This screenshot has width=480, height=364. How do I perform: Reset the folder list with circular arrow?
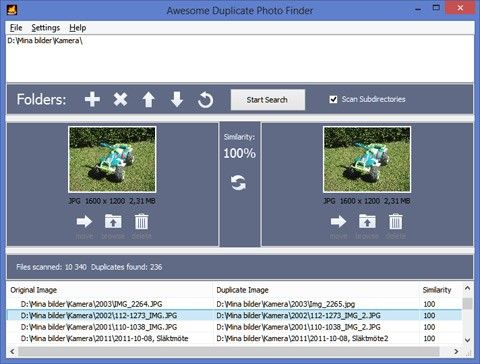(205, 100)
